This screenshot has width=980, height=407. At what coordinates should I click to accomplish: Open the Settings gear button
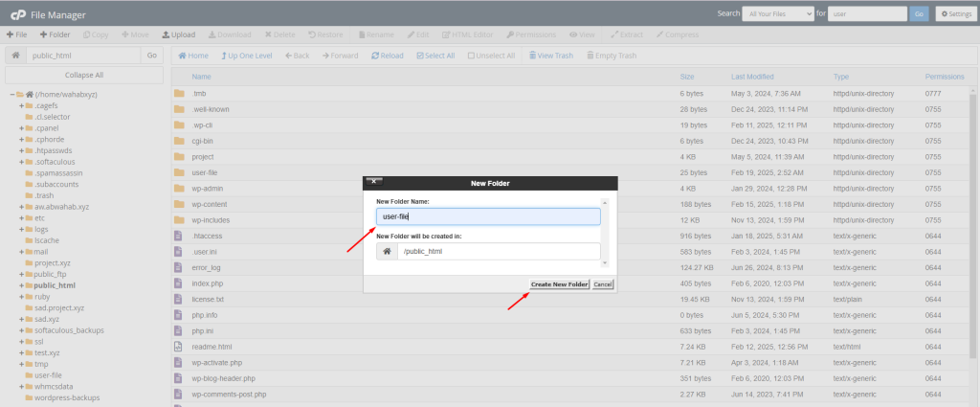point(954,14)
